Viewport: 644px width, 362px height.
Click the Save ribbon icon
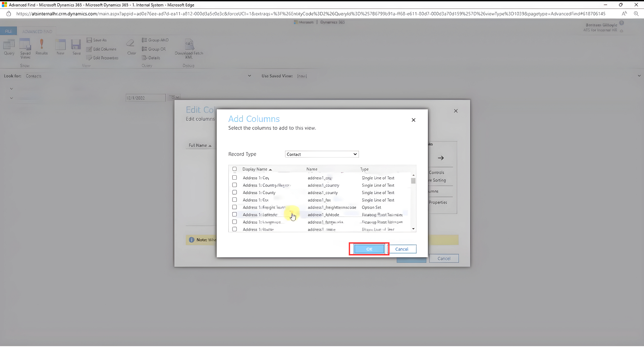76,47
